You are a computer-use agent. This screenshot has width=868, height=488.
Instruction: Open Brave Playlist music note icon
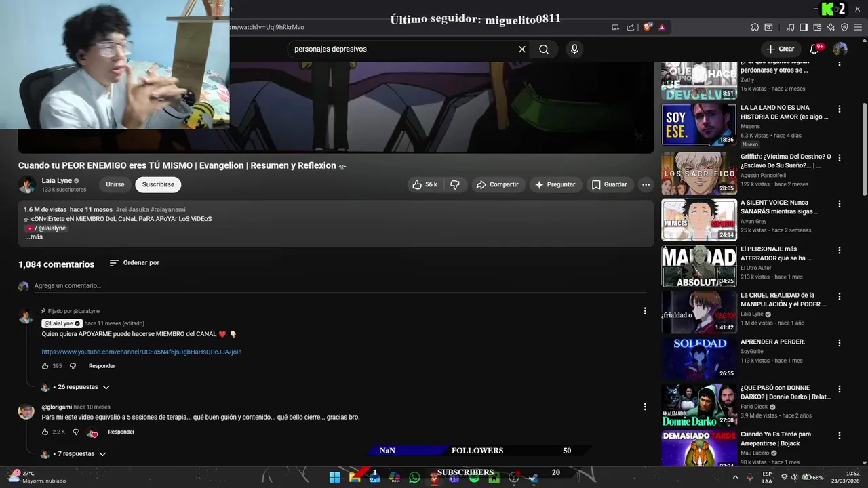point(790,27)
